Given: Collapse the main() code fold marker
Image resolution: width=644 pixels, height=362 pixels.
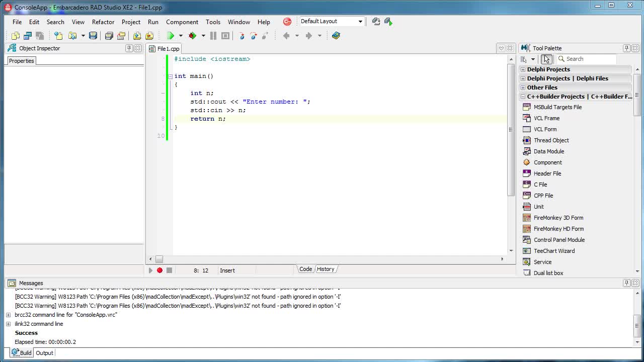Looking at the screenshot, I should [170, 76].
